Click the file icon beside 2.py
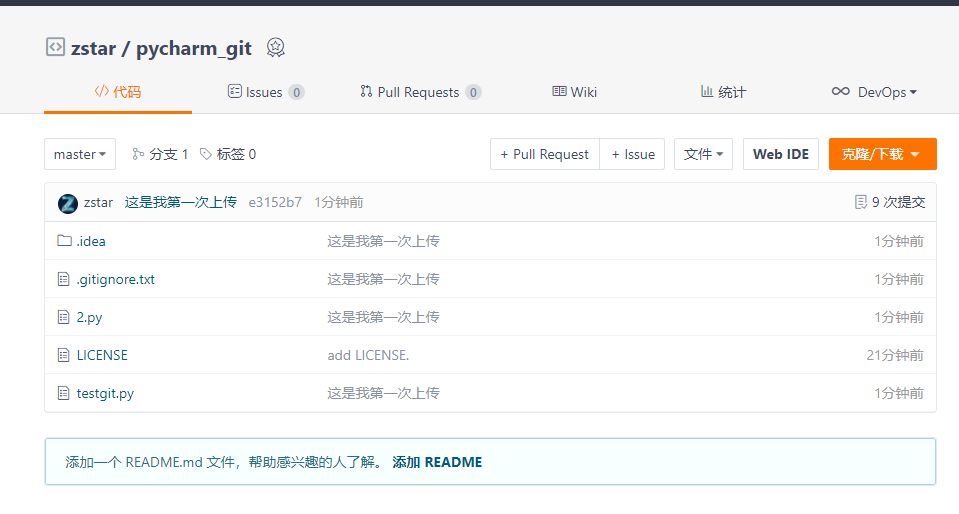959x514 pixels. click(64, 317)
